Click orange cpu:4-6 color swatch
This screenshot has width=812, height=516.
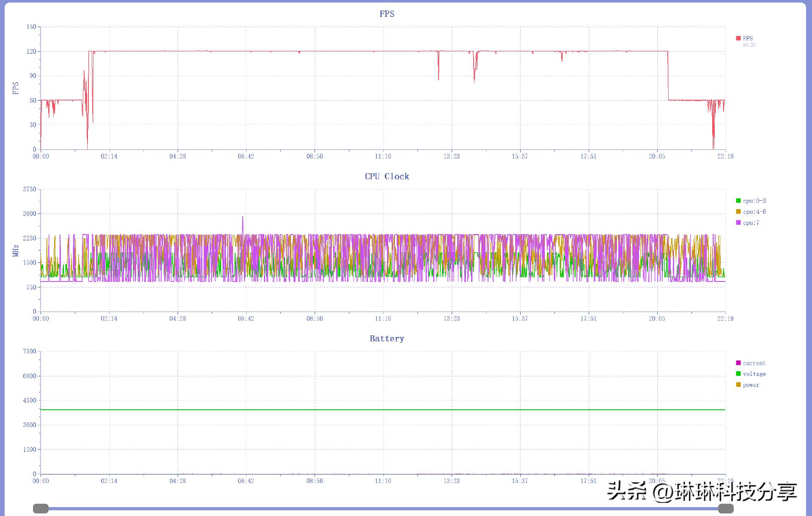tap(738, 212)
